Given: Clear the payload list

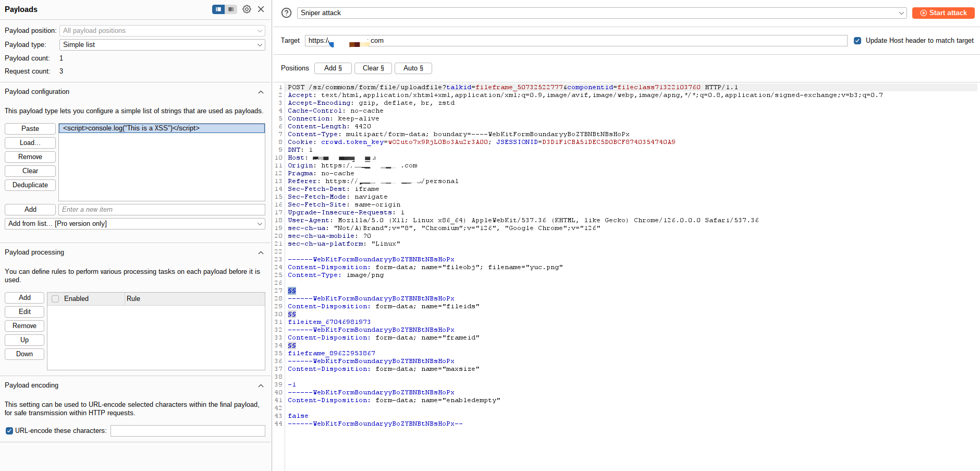Looking at the screenshot, I should pos(30,171).
